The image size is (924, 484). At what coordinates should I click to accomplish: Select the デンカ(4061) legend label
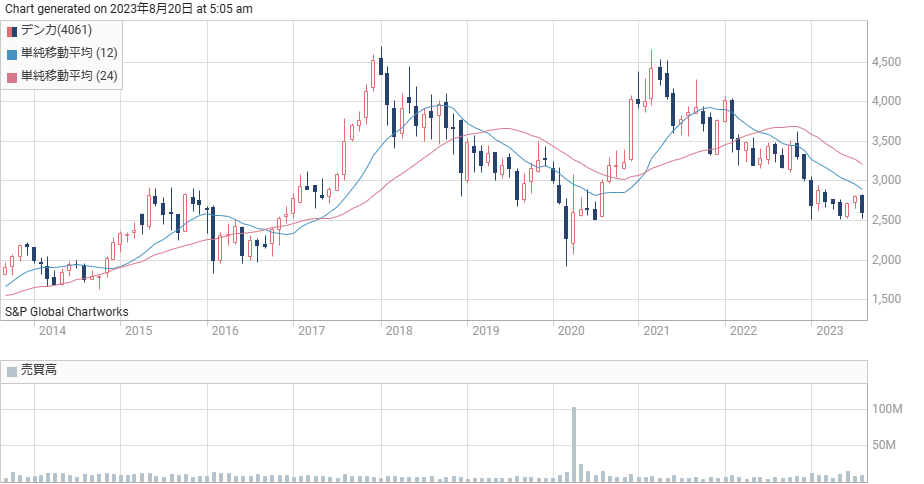57,30
